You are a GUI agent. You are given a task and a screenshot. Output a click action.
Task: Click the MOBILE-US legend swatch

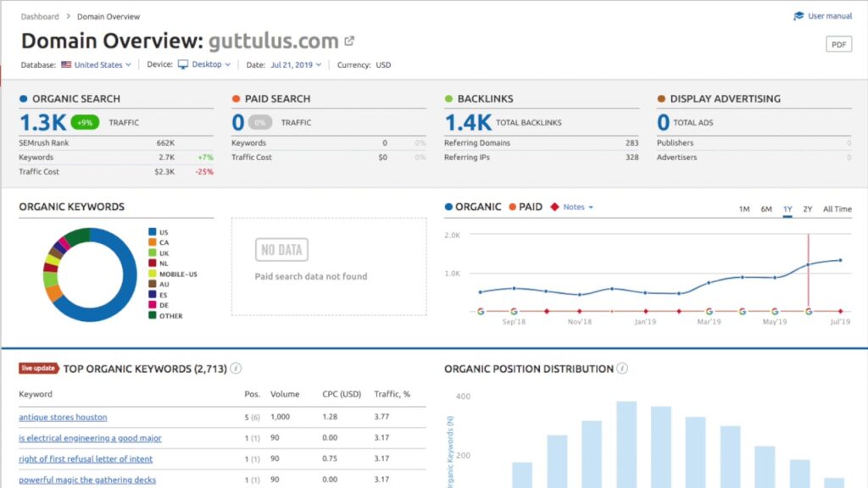[x=153, y=274]
